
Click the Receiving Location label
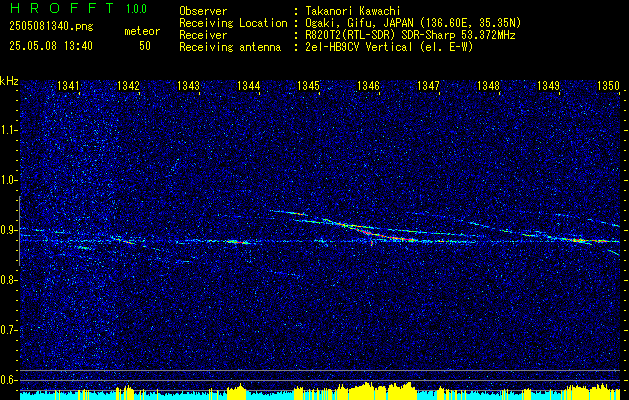(x=233, y=23)
